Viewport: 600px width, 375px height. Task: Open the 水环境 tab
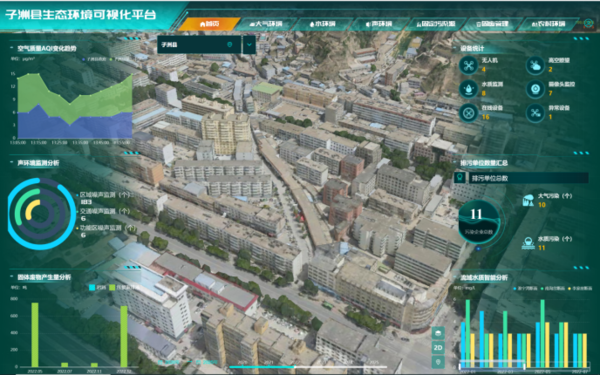322,24
